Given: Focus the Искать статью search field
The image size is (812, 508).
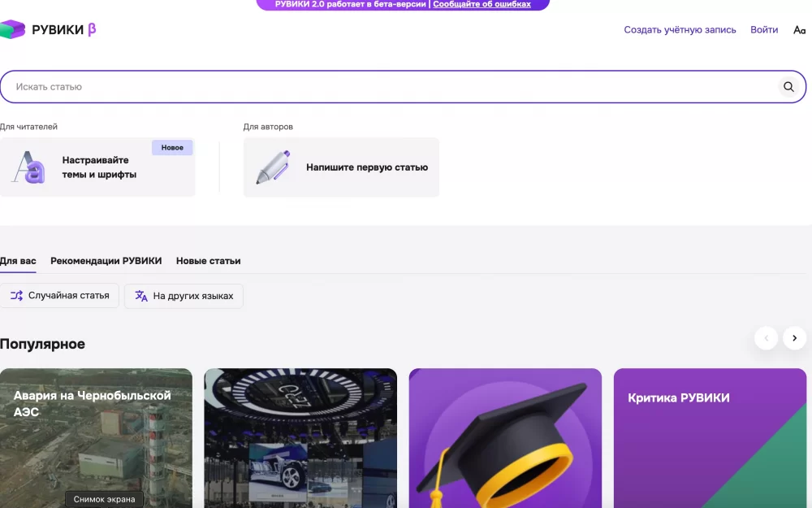Looking at the screenshot, I should point(390,87).
